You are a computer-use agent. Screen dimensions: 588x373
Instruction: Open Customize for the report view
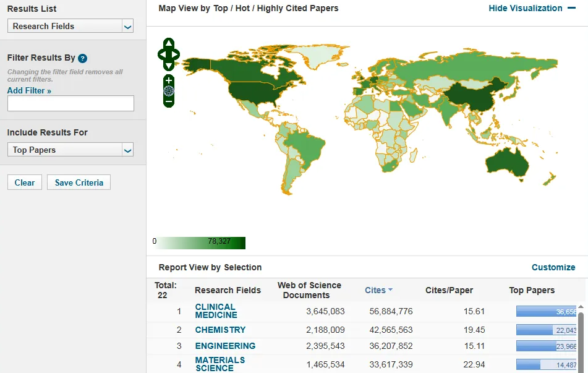coord(553,267)
